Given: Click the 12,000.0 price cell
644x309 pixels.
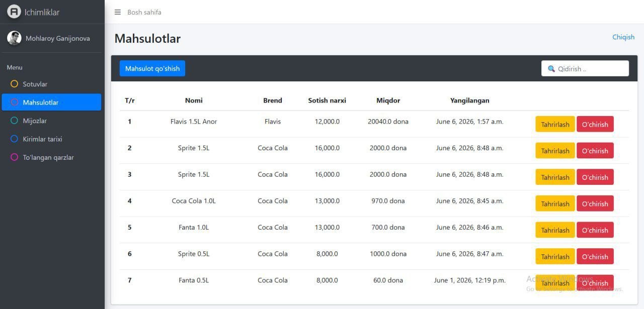Looking at the screenshot, I should [x=327, y=122].
